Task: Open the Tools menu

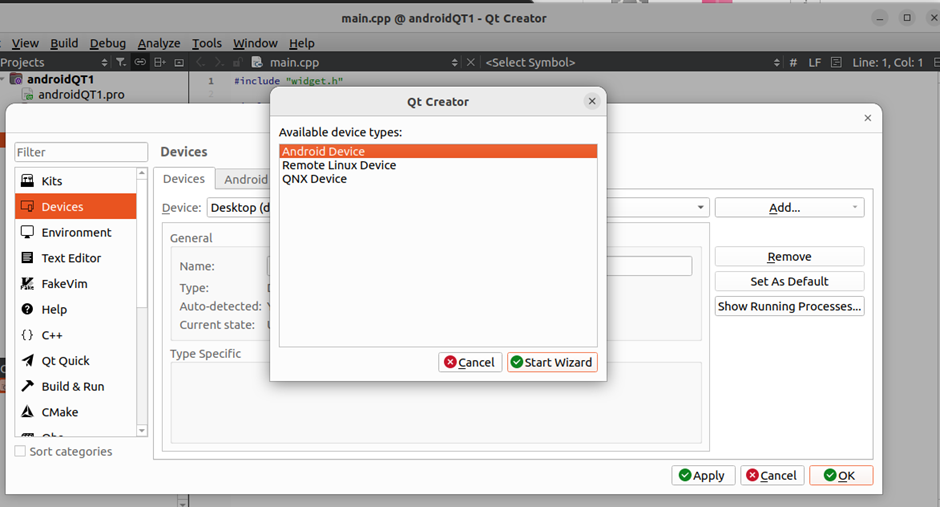Action: 207,43
